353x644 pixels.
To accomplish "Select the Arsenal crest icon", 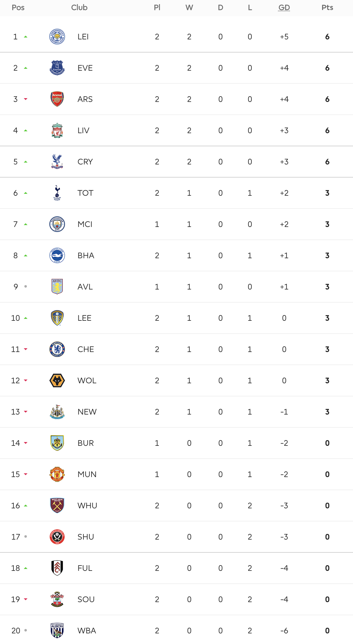I will point(57,99).
